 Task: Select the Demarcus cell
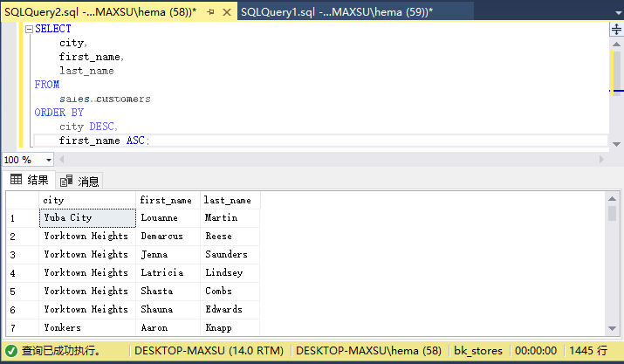tap(168, 237)
